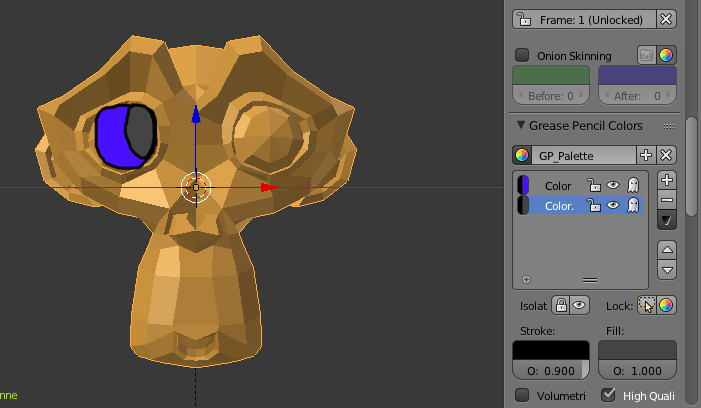
Task: Add a new palette color with the plus button
Action: [667, 180]
